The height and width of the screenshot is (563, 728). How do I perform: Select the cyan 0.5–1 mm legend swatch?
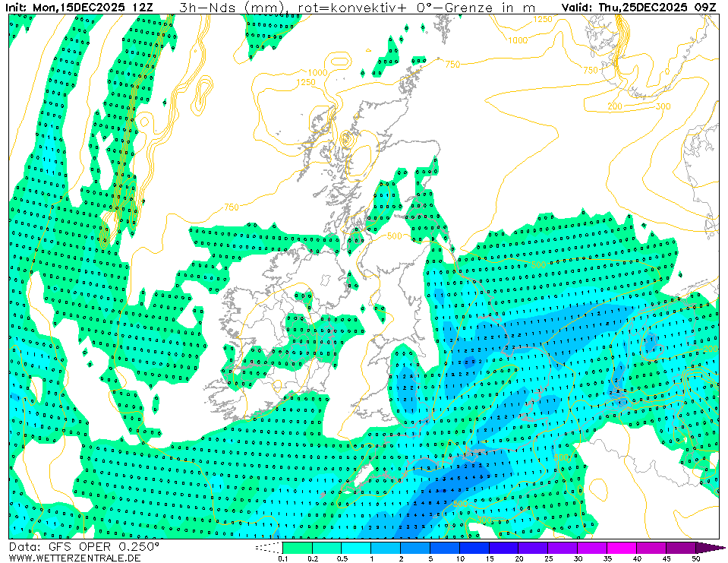coord(356,547)
